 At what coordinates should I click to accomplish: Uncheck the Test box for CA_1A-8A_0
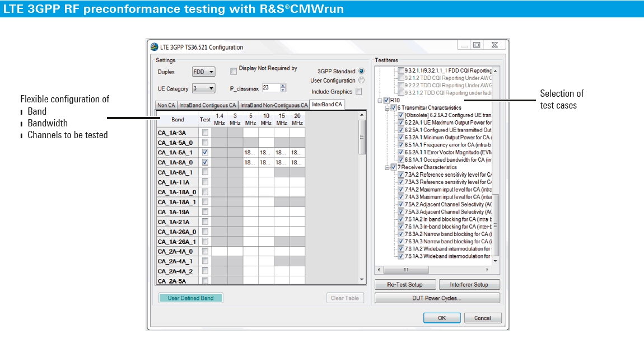click(205, 162)
